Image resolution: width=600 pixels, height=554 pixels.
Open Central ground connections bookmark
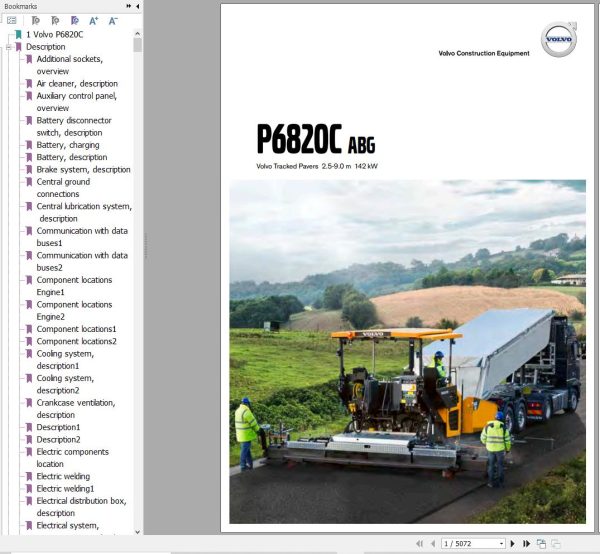63,187
